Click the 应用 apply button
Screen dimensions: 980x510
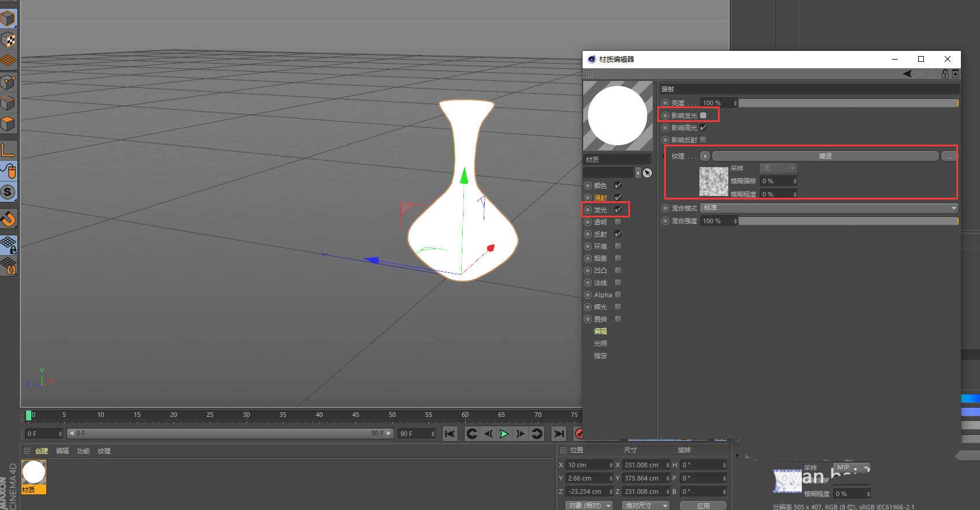coord(703,505)
